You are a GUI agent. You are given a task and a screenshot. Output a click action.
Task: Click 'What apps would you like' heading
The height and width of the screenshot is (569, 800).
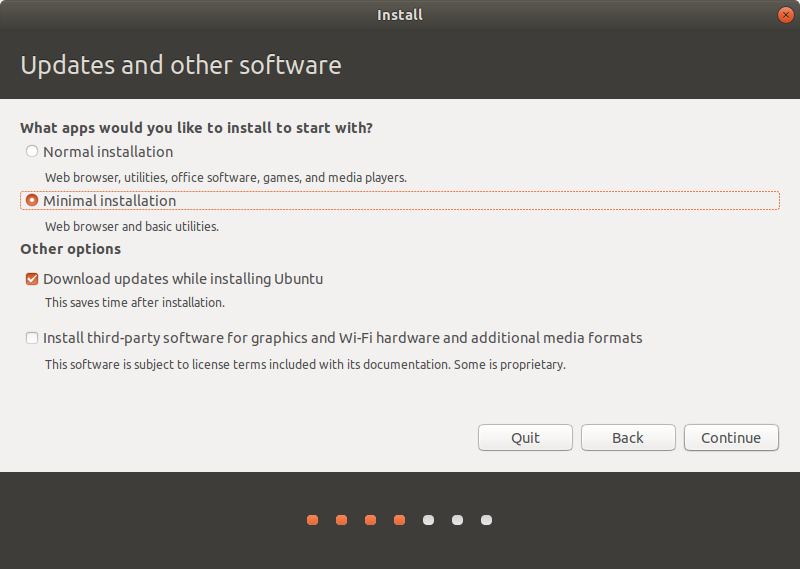tap(196, 128)
